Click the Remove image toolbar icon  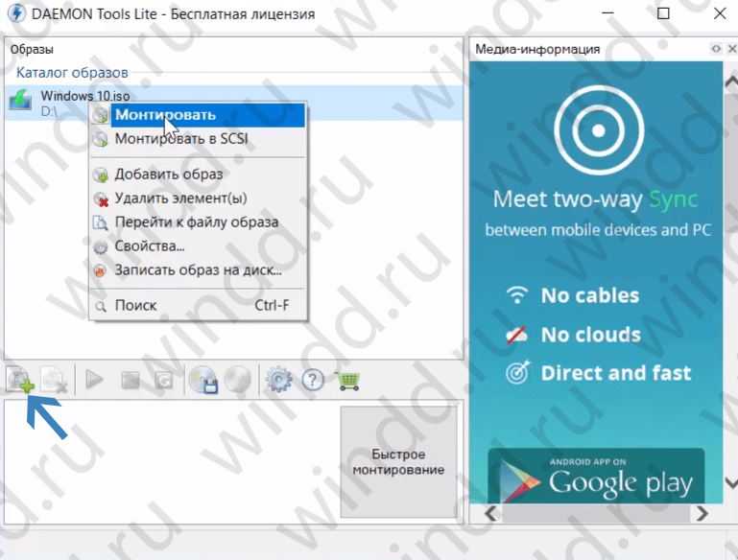point(54,380)
